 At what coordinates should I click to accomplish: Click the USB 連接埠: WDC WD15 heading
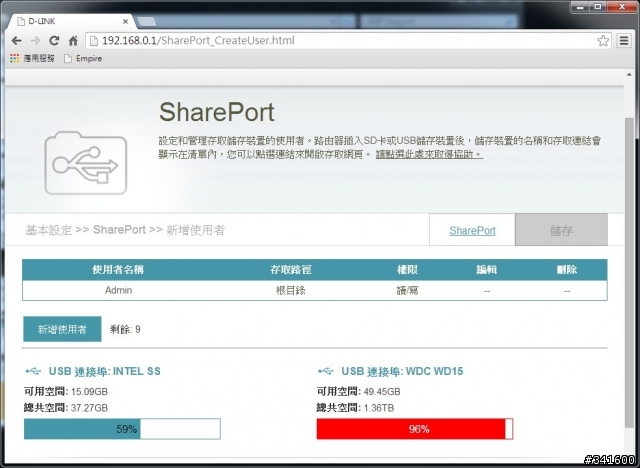click(402, 371)
